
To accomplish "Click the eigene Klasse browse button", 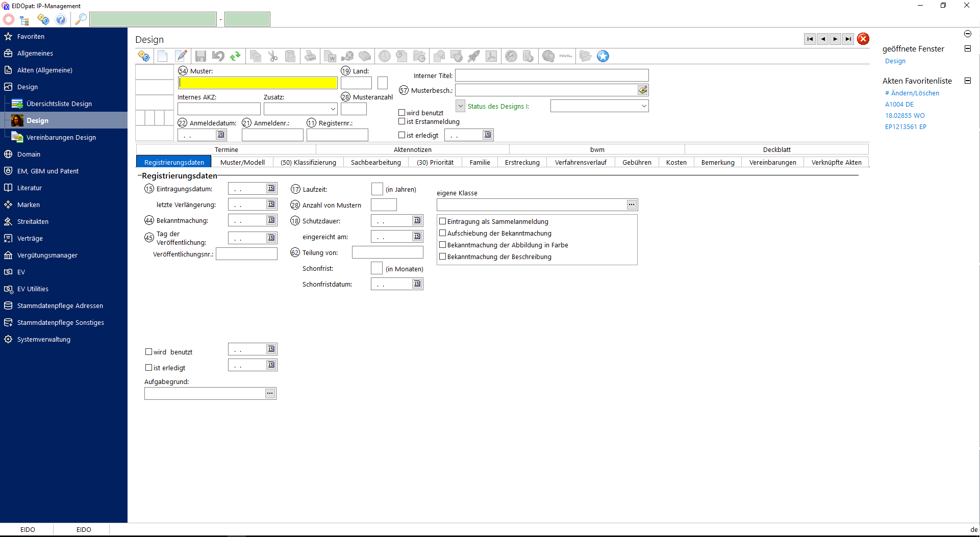I will tap(632, 204).
